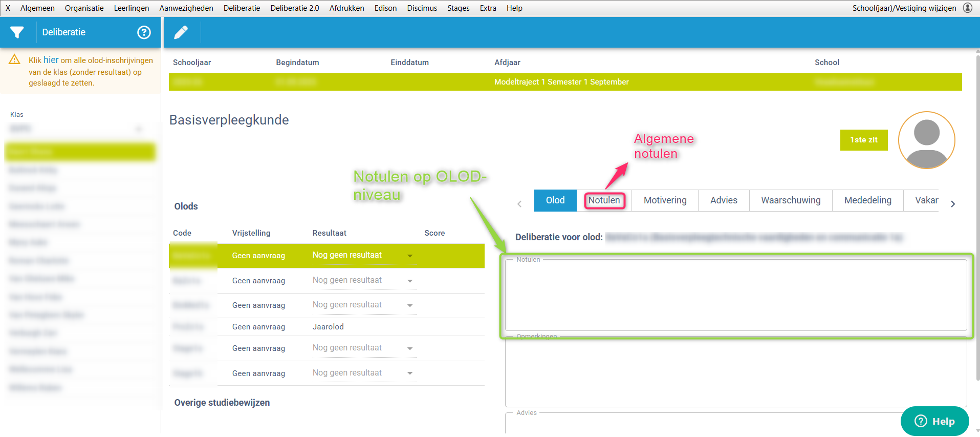Open Resultaat dropdown in highlighted olod row
Viewport: 980px width, 437px height.
[x=410, y=256]
